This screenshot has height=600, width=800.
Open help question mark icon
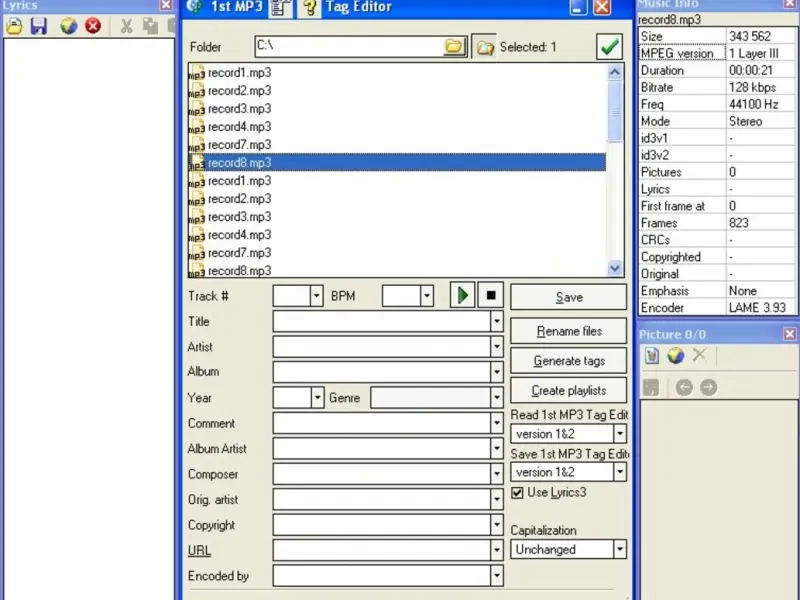click(309, 7)
